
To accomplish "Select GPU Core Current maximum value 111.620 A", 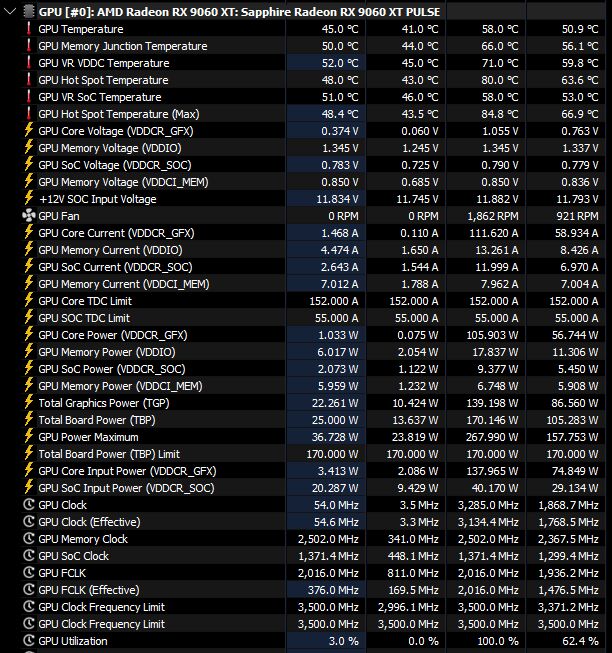I will [x=494, y=233].
